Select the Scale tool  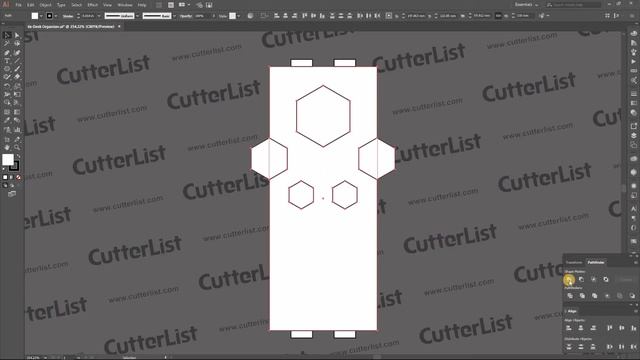tap(17, 86)
